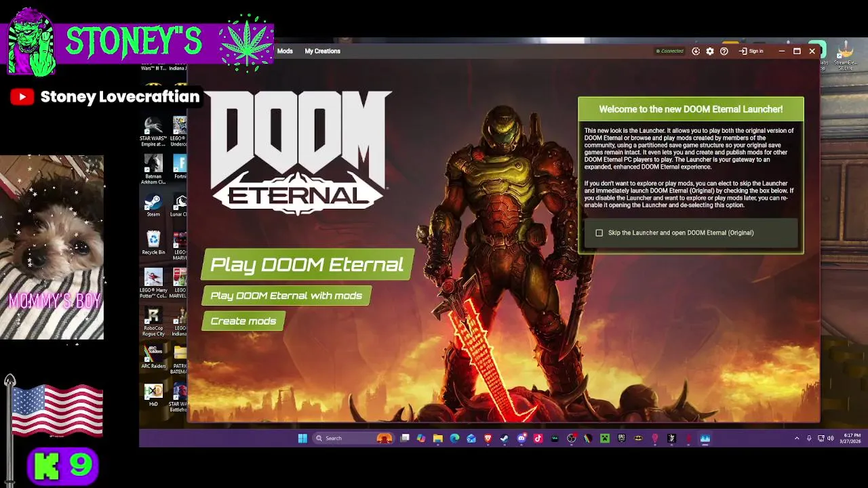The image size is (868, 488).
Task: Click Play DOOM Eternal with mods
Action: coord(286,296)
